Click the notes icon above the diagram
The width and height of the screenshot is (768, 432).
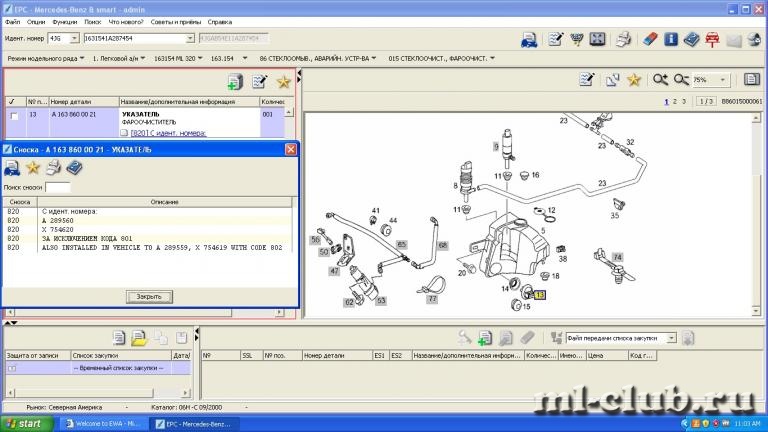point(587,79)
